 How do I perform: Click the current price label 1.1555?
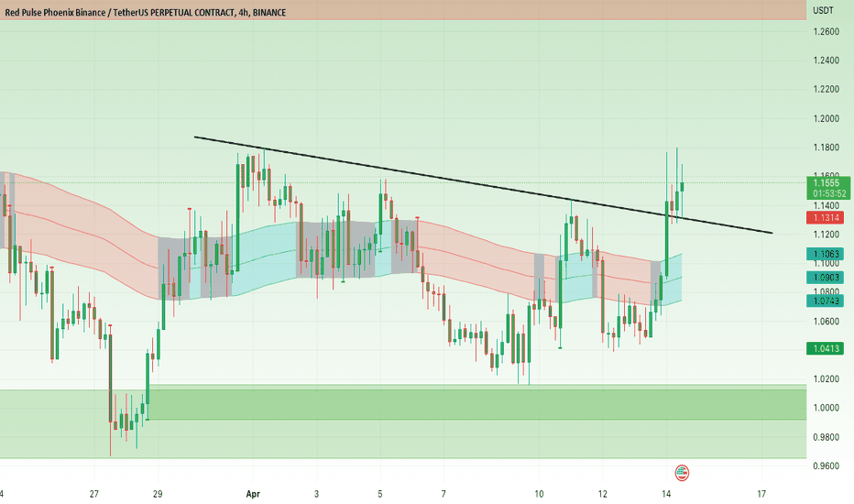tap(826, 183)
